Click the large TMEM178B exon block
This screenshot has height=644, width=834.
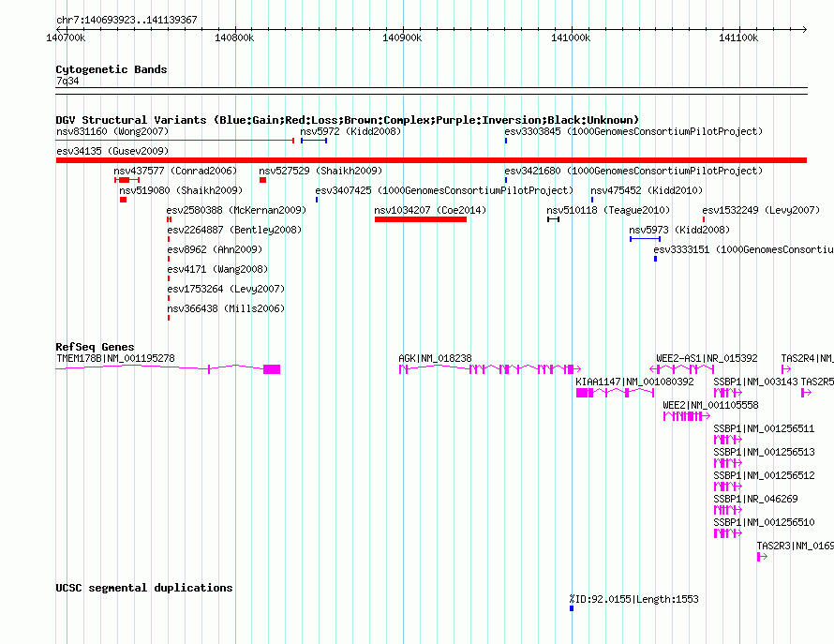click(x=272, y=369)
